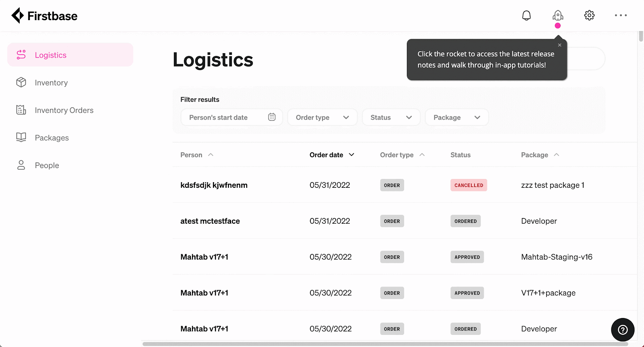Click APPROVED badge for Mahtab-Staging-v16 row
This screenshot has width=644, height=347.
tap(467, 257)
